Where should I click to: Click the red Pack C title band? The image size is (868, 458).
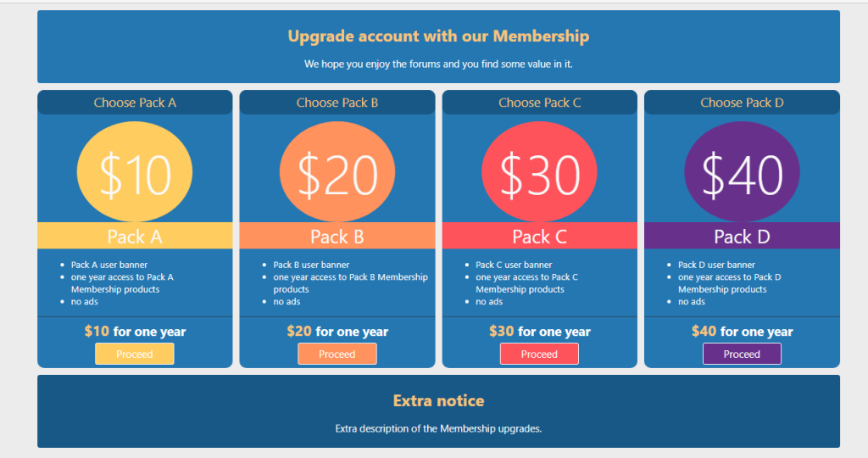539,236
